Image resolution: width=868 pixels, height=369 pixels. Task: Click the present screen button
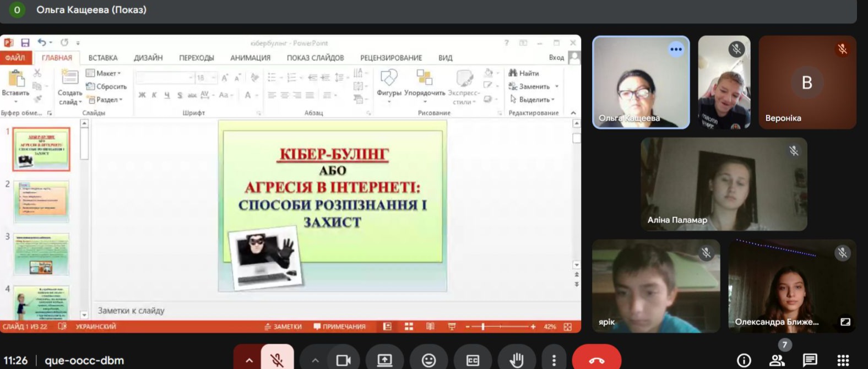384,360
